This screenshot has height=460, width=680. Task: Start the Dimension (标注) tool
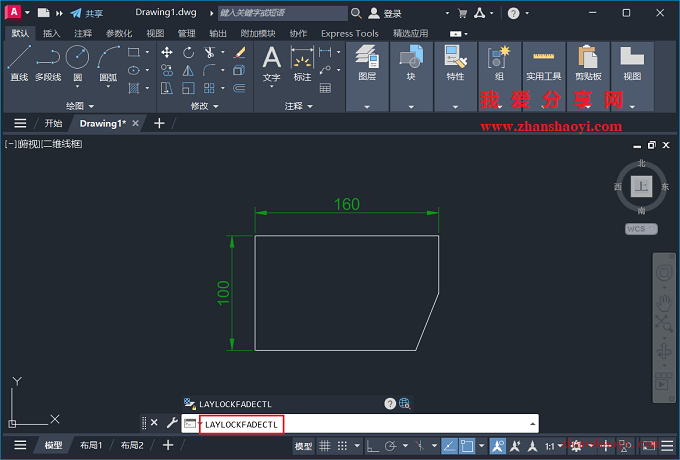[x=302, y=64]
